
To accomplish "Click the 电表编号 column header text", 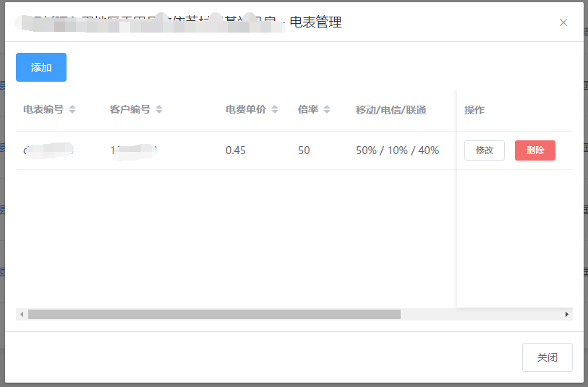I will pyautogui.click(x=43, y=110).
